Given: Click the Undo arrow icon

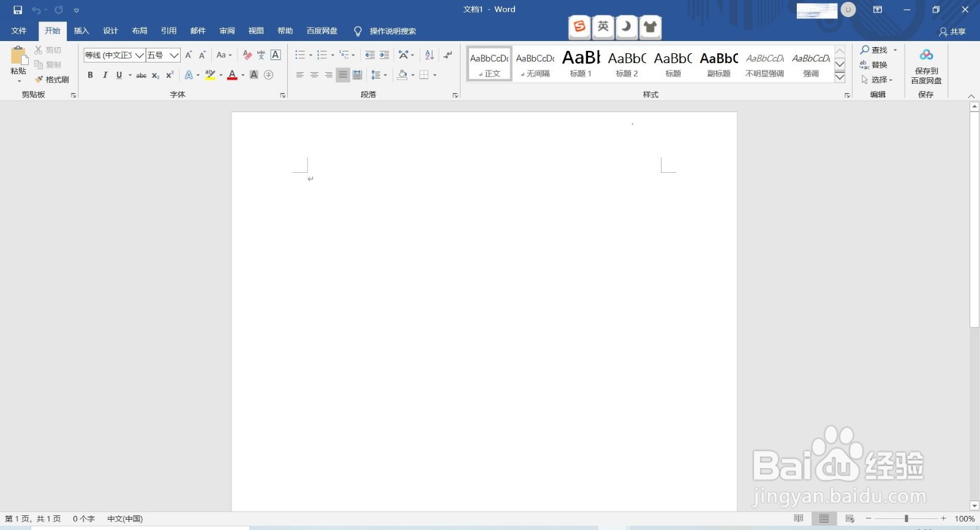Looking at the screenshot, I should click(36, 10).
